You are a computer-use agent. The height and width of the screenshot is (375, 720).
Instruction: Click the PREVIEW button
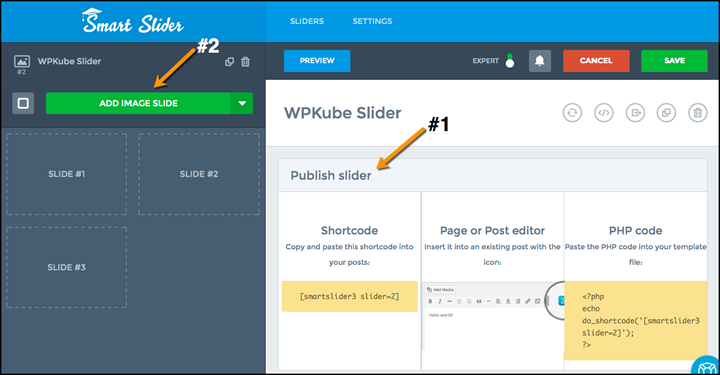317,61
